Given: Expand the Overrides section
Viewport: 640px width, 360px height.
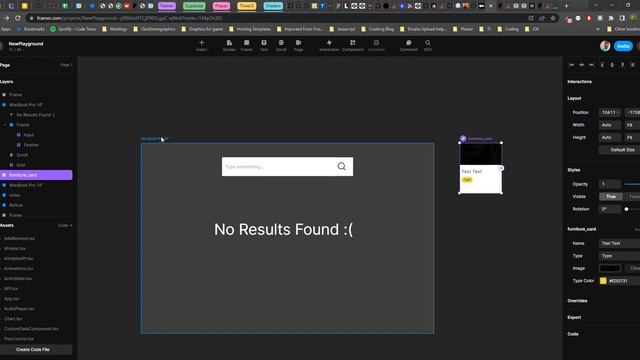Looking at the screenshot, I should click(x=577, y=301).
